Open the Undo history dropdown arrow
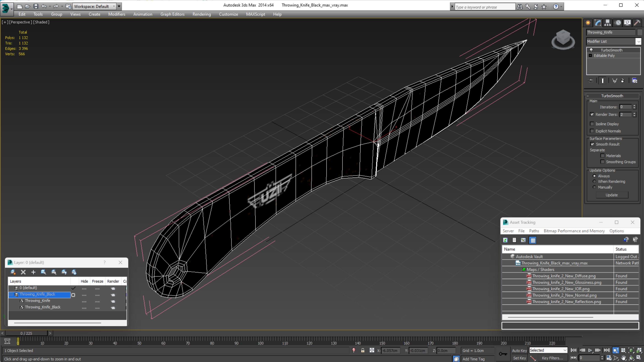Viewport: 644px width, 362px height. click(x=50, y=7)
